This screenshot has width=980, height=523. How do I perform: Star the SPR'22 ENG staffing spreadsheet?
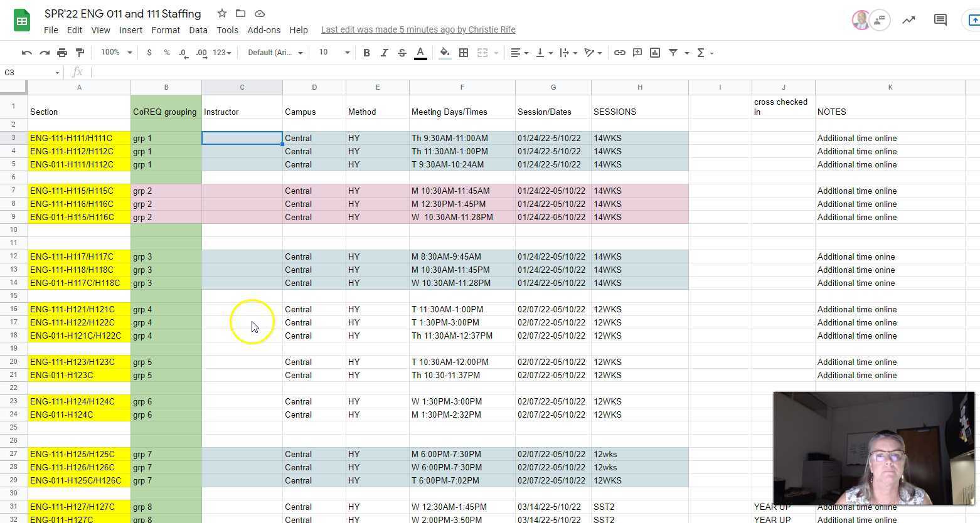click(221, 13)
